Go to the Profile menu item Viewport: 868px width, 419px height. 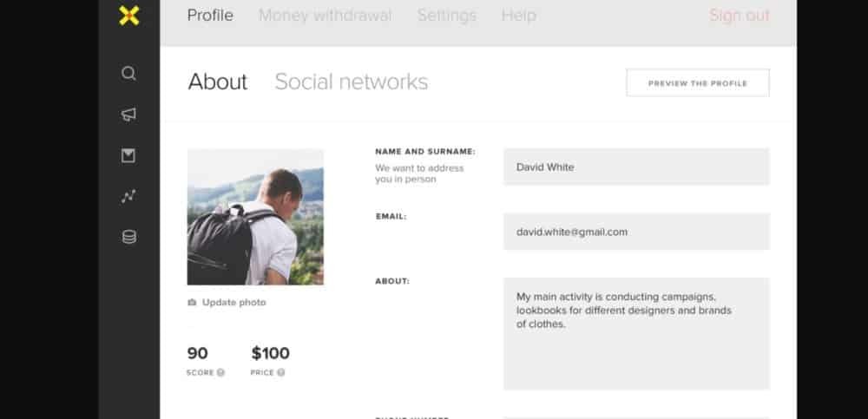[210, 16]
